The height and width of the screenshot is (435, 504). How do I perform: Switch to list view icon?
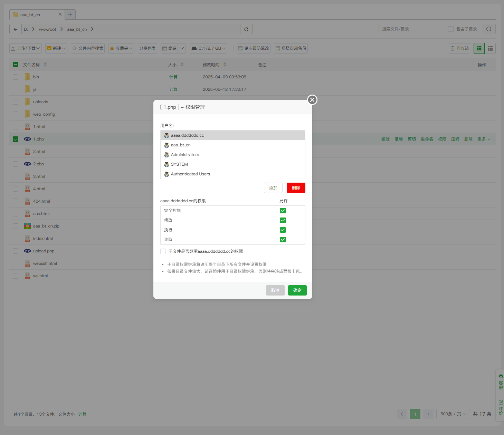point(479,48)
